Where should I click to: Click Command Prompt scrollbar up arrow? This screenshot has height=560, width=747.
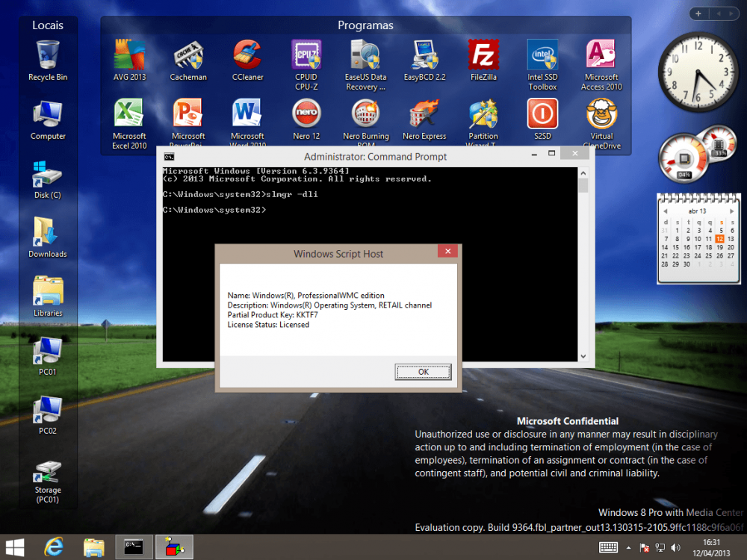tap(583, 173)
